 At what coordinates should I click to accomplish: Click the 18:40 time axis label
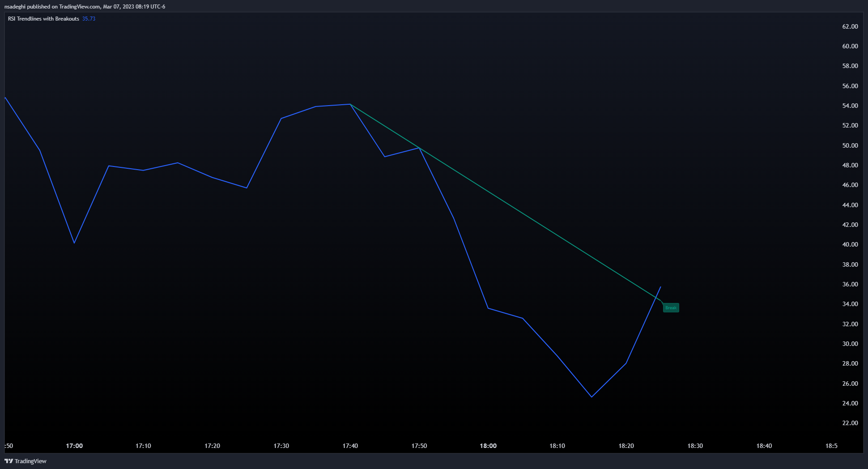click(x=764, y=446)
